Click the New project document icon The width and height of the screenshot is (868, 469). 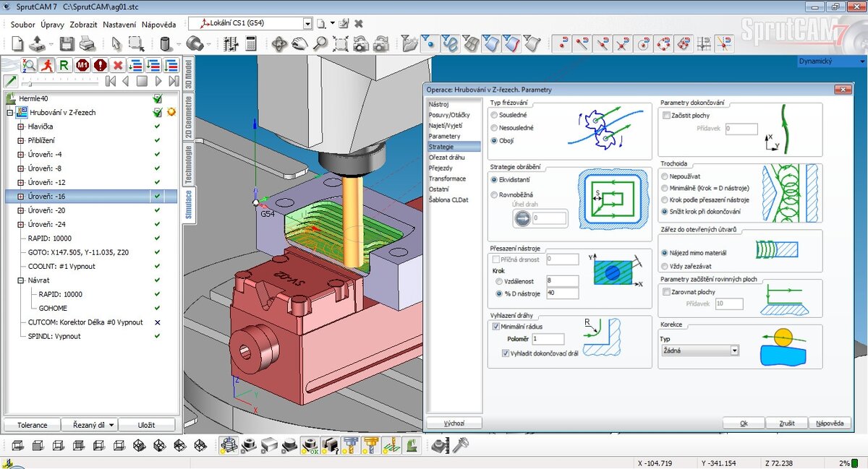(18, 44)
